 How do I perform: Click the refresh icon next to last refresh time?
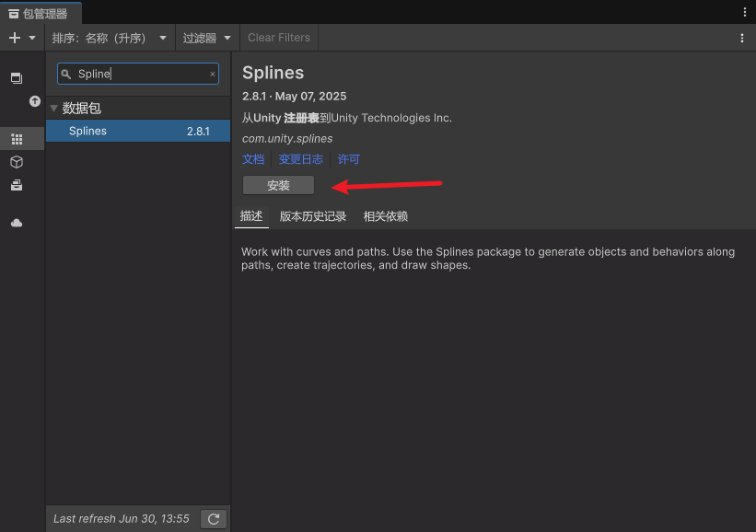[x=213, y=518]
